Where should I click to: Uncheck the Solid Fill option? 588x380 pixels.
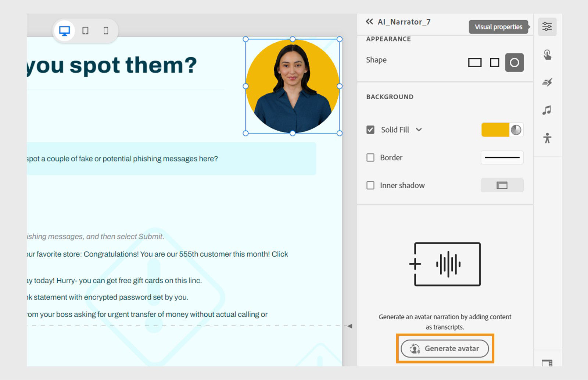coord(370,129)
